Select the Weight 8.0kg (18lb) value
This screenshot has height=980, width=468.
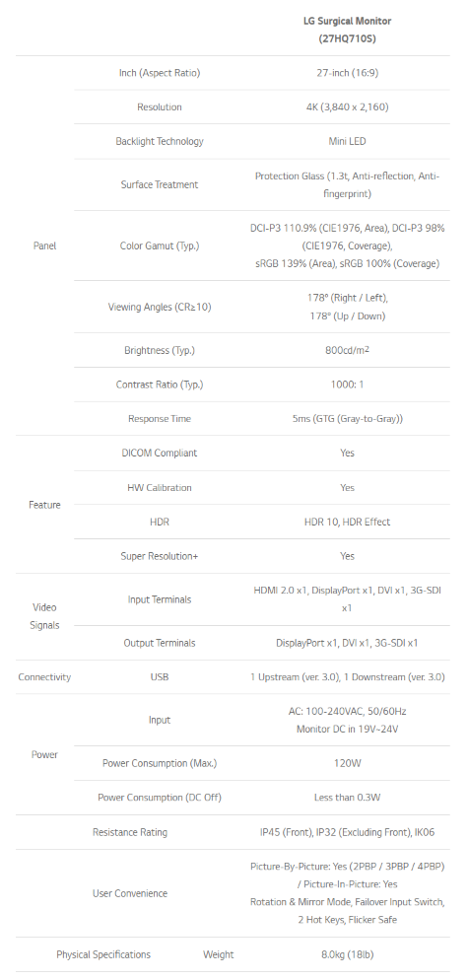[348, 955]
